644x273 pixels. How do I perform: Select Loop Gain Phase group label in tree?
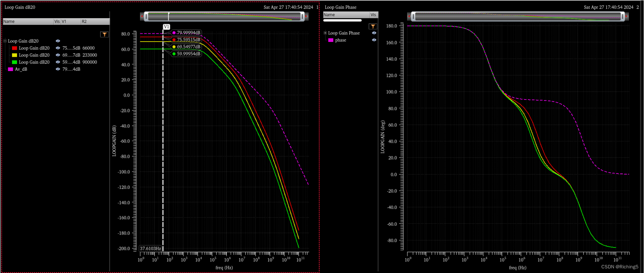[x=344, y=33]
